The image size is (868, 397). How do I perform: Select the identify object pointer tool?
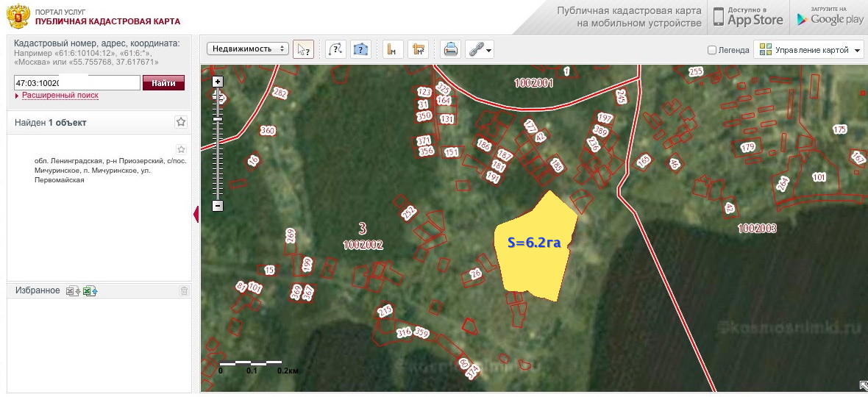[x=303, y=49]
